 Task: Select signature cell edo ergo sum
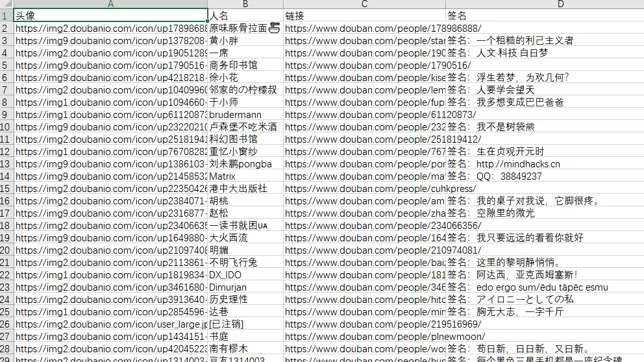tap(545, 287)
